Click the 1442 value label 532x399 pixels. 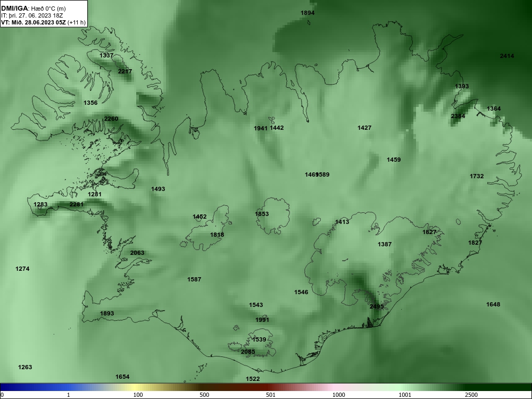[277, 128]
